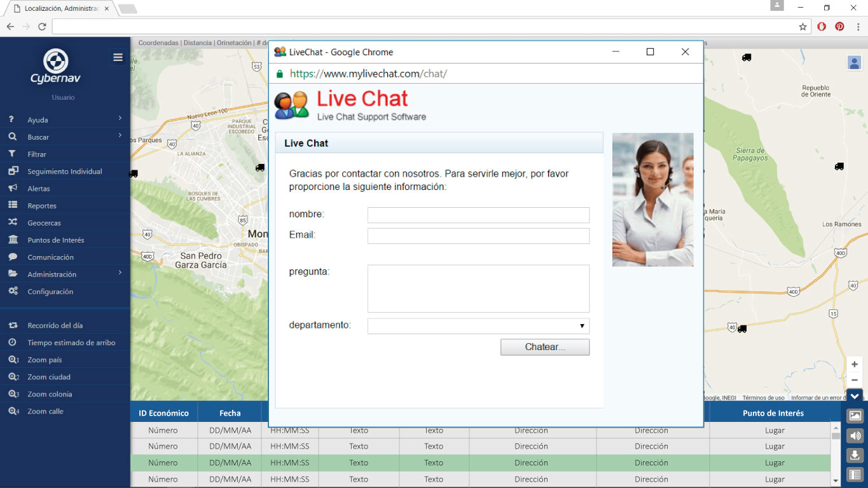Click the Configuración gears icon
The height and width of the screenshot is (488, 868).
[x=13, y=291]
